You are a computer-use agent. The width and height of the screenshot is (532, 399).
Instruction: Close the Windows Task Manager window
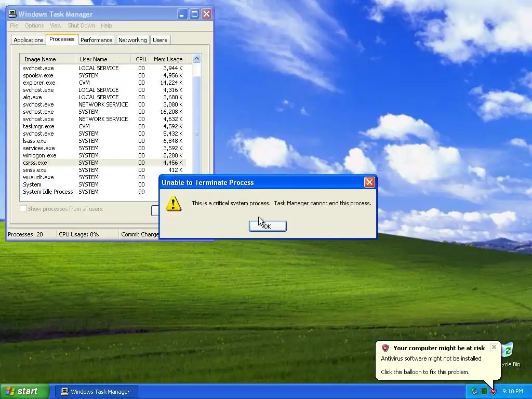[206, 14]
